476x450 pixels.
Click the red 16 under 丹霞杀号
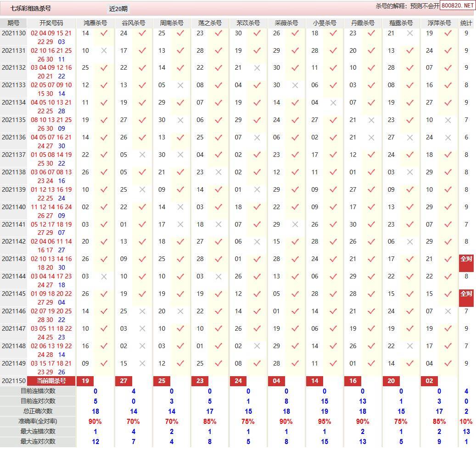pos(353,381)
